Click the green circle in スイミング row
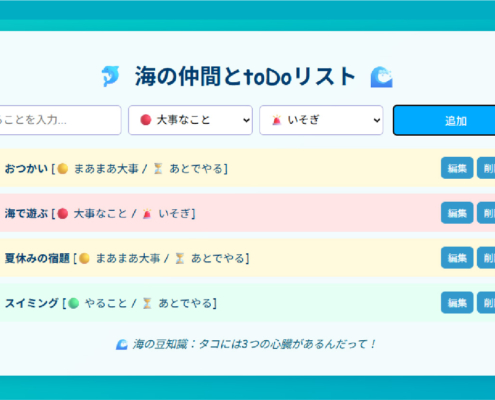Image resolution: width=495 pixels, height=400 pixels. (73, 303)
